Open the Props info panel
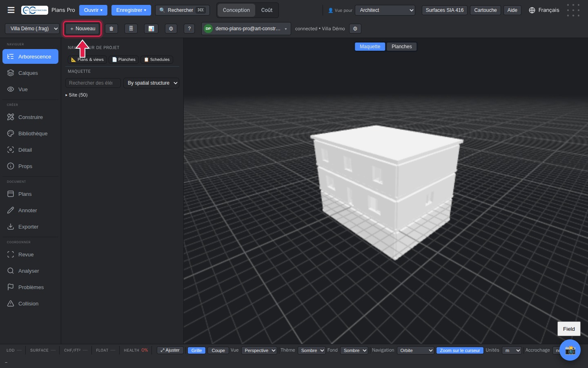The image size is (588, 368). pyautogui.click(x=30, y=166)
